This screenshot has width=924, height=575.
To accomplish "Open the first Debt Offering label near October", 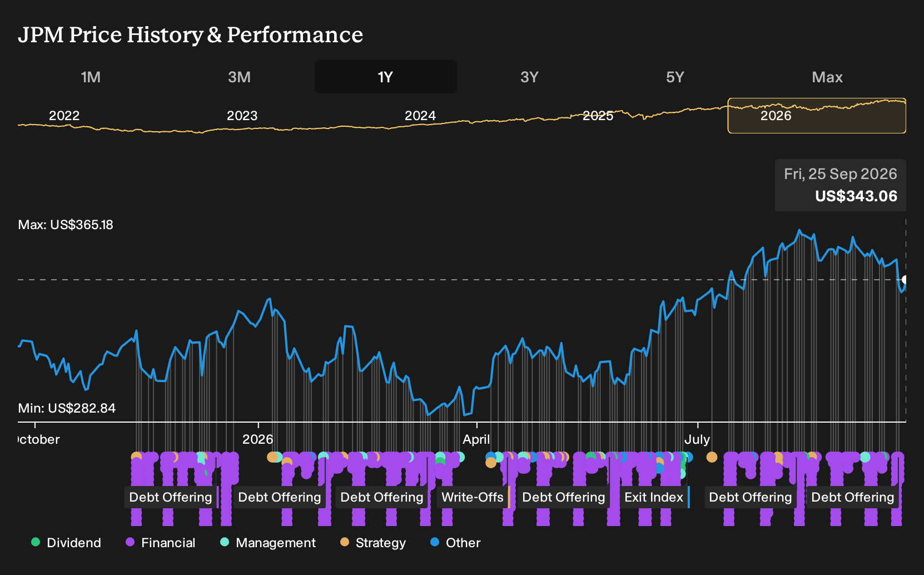I will coord(171,497).
